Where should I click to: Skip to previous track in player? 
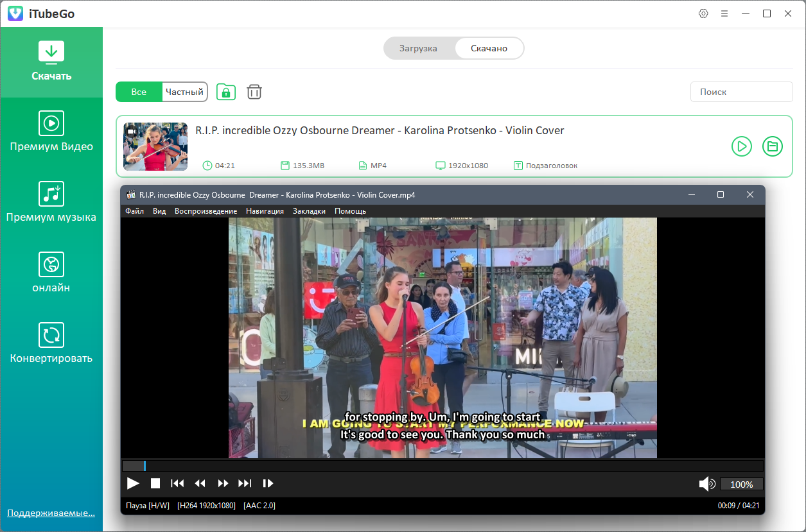tap(177, 483)
